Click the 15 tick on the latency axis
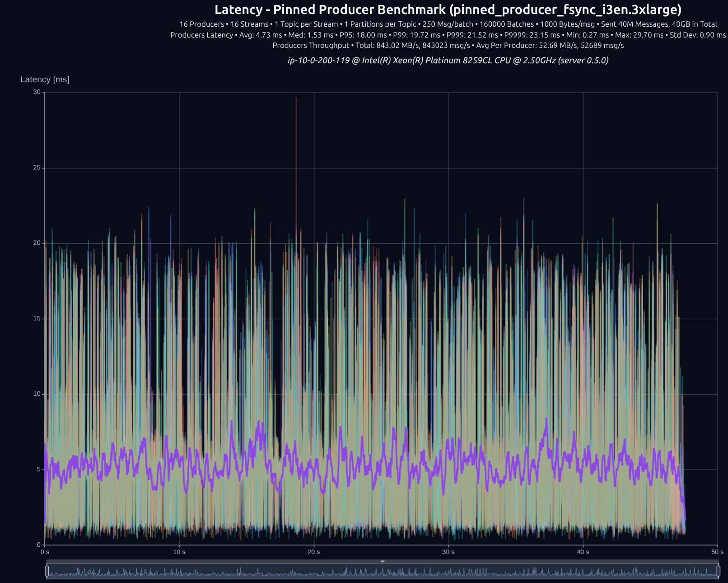Image resolution: width=728 pixels, height=583 pixels. point(37,319)
